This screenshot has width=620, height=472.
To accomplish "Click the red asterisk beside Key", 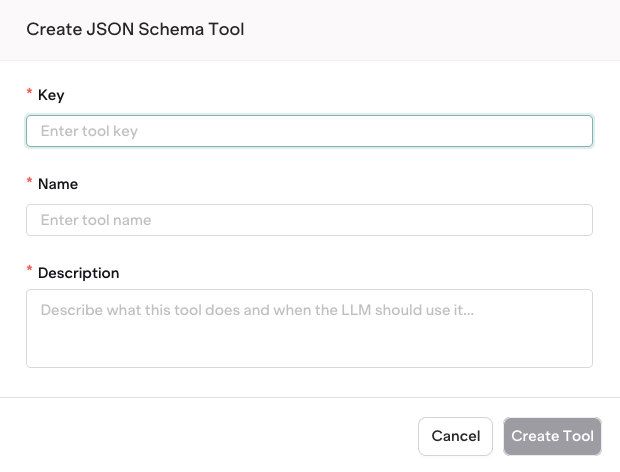I will point(30,94).
